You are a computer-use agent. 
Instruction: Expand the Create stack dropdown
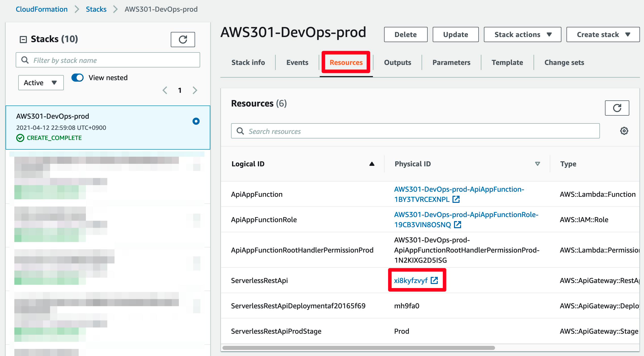[603, 34]
